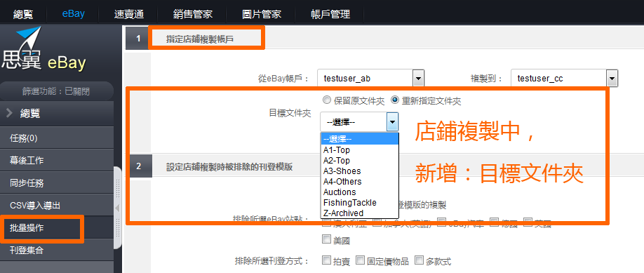Screen dimensions: 644x273
Task: Select Auctions from the folder list
Action: [x=359, y=192]
